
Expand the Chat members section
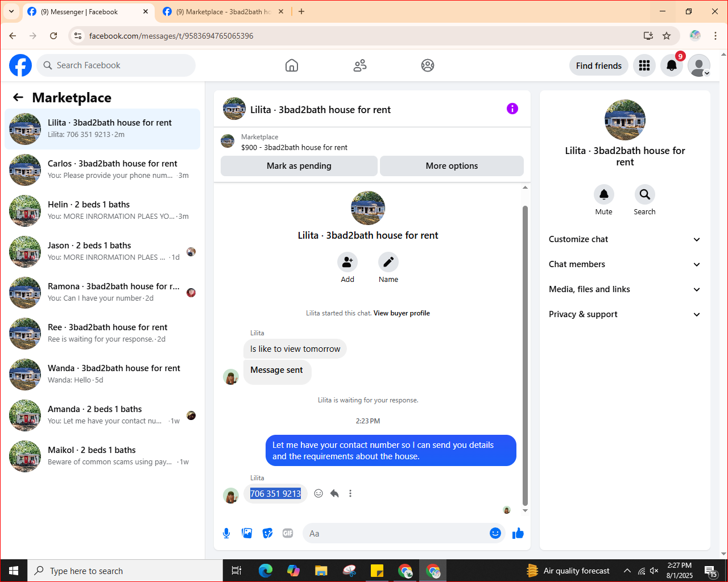[x=624, y=264]
